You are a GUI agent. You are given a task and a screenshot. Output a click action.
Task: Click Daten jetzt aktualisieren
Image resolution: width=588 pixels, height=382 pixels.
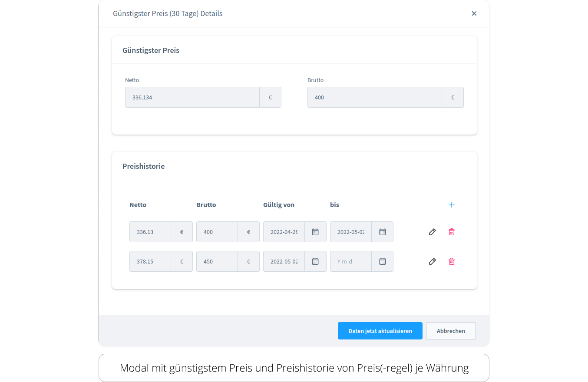[x=380, y=330]
